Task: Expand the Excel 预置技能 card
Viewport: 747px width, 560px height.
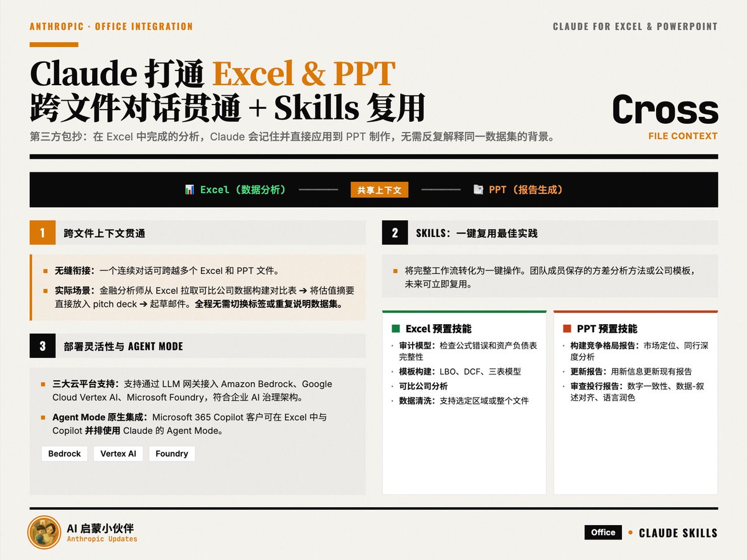Action: [464, 401]
